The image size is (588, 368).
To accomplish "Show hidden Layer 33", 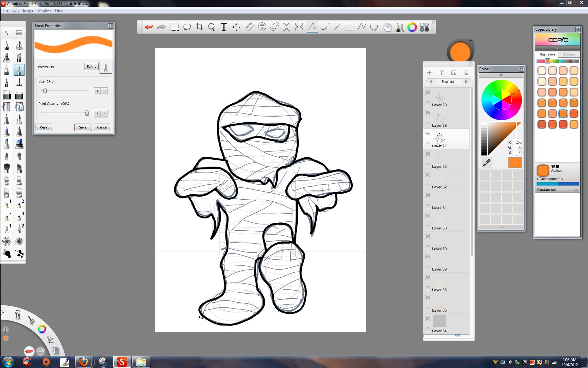I will coord(428,154).
